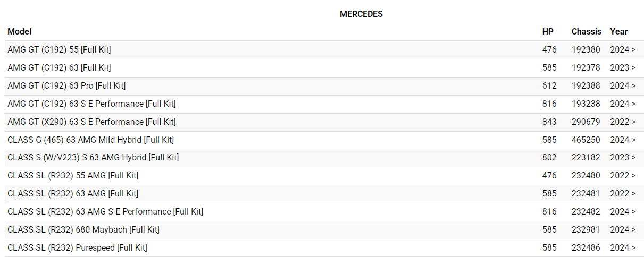Click chassis number 232981 for Maybach
This screenshot has height=257, width=644.
pyautogui.click(x=586, y=230)
